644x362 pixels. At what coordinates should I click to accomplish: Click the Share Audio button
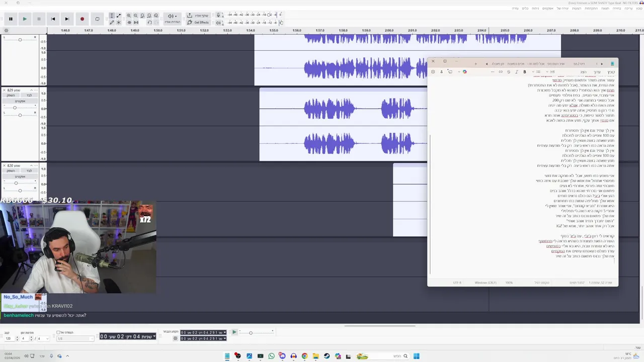[x=198, y=16]
